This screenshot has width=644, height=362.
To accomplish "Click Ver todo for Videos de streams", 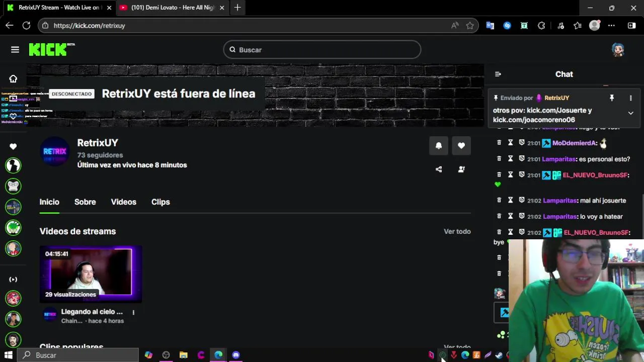I will click(457, 231).
